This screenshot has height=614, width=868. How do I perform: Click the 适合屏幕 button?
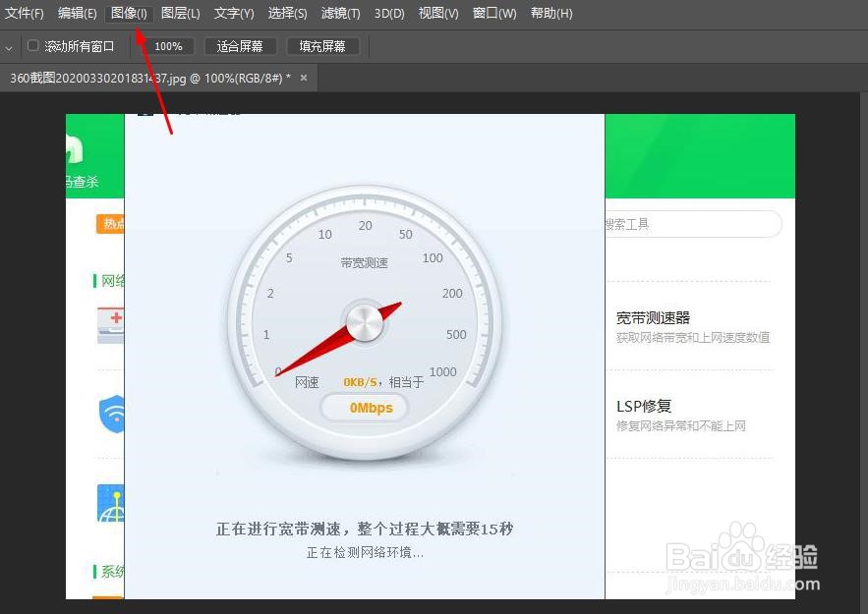coord(240,45)
